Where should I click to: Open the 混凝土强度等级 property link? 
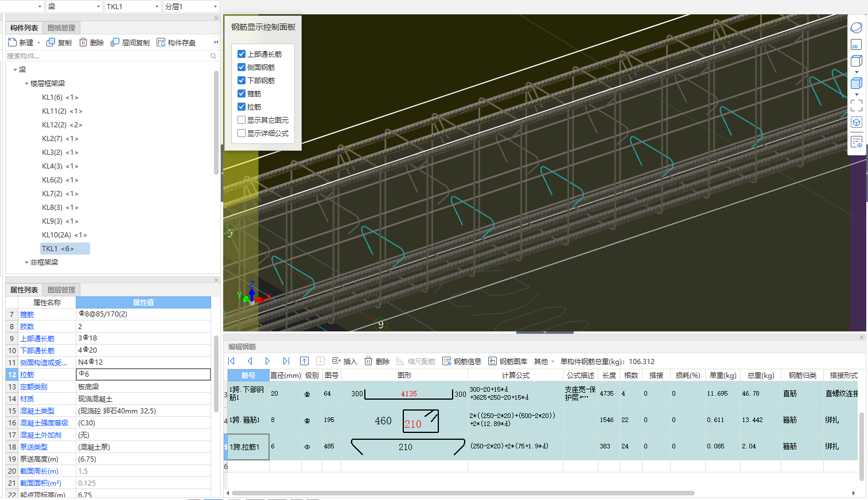[44, 423]
